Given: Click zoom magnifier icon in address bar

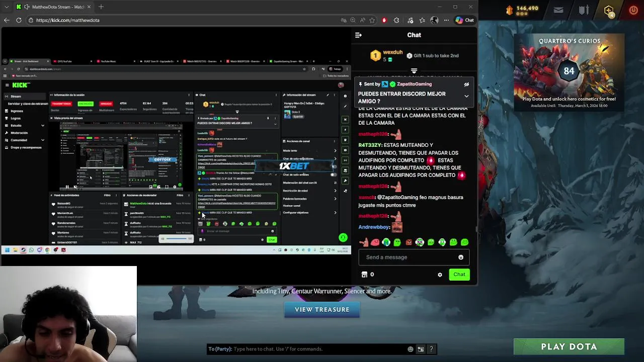Looking at the screenshot, I should (353, 20).
